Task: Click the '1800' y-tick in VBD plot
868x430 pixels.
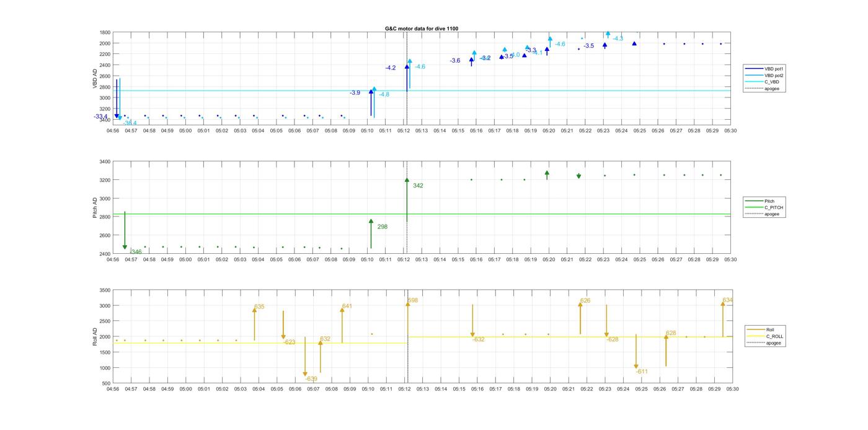Action: 105,32
